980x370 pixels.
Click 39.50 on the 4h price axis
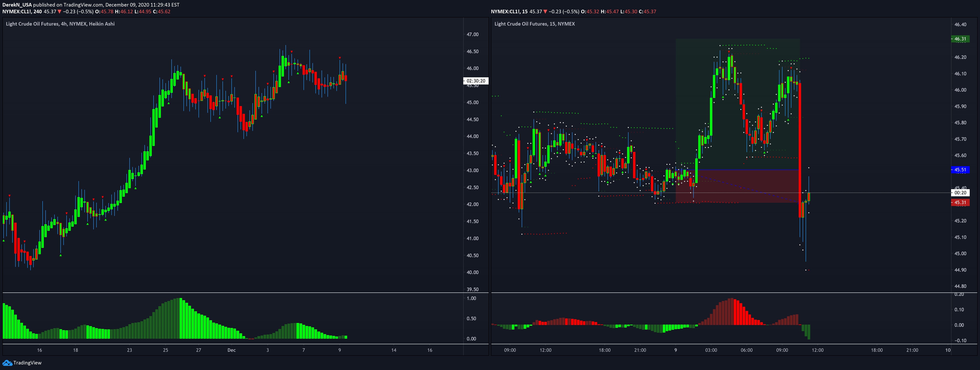[473, 289]
